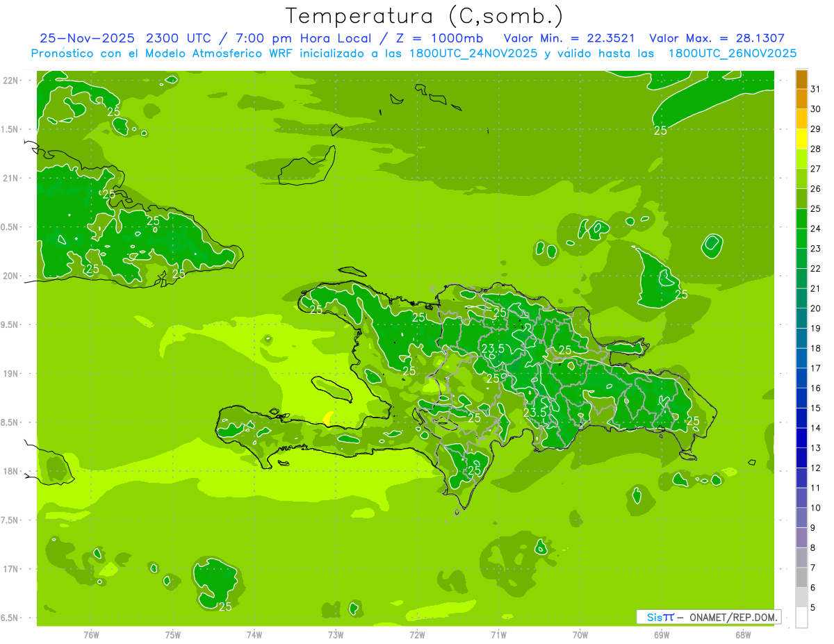The width and height of the screenshot is (834, 644).
Task: Click the "69W" longitude label
Action: point(662,635)
